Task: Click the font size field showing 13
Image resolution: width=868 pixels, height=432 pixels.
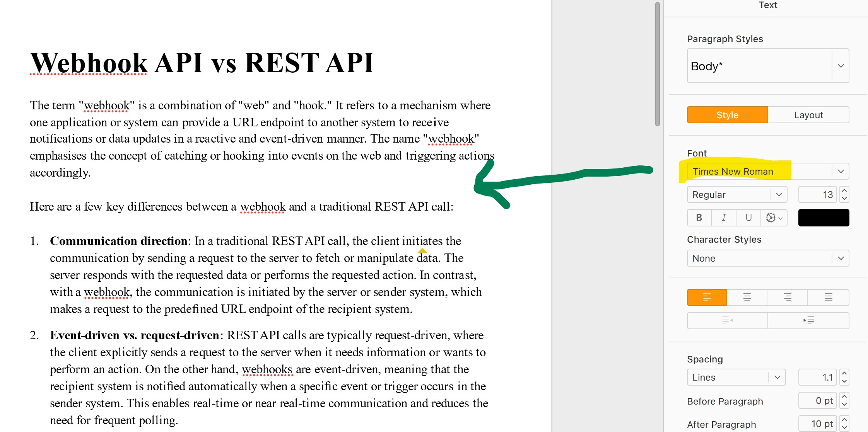Action: 818,194
